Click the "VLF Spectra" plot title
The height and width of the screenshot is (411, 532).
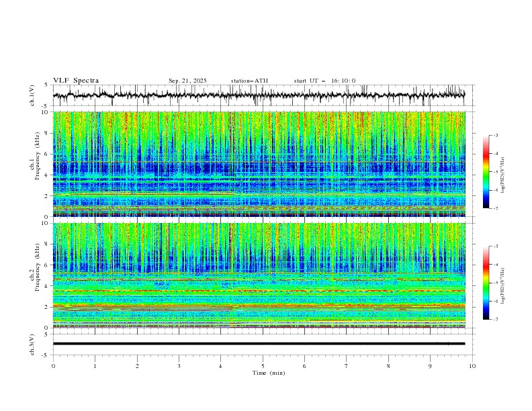76,81
